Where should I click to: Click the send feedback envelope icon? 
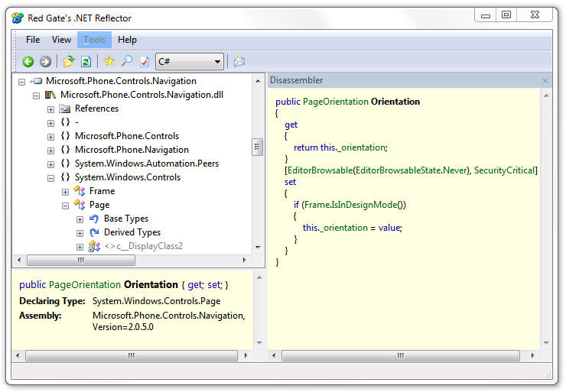[239, 61]
